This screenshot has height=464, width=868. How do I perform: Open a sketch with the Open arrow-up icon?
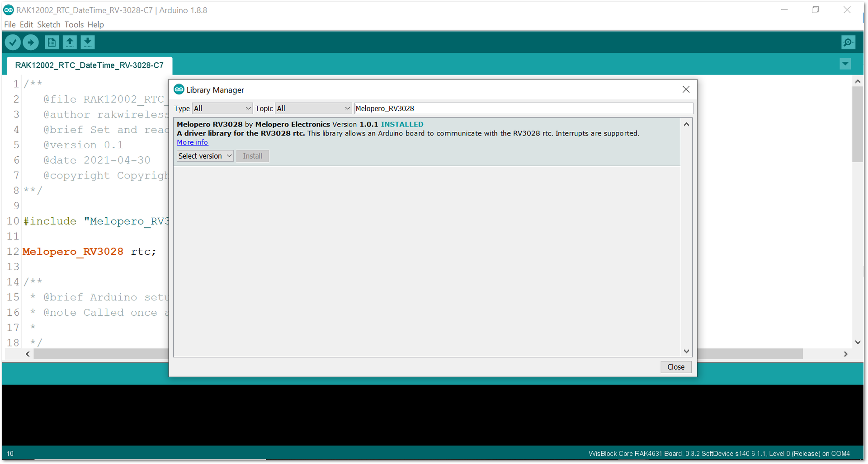point(70,42)
